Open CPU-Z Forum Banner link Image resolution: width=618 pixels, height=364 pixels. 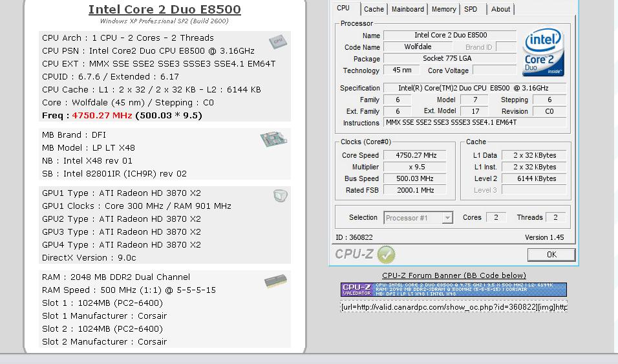pos(454,275)
